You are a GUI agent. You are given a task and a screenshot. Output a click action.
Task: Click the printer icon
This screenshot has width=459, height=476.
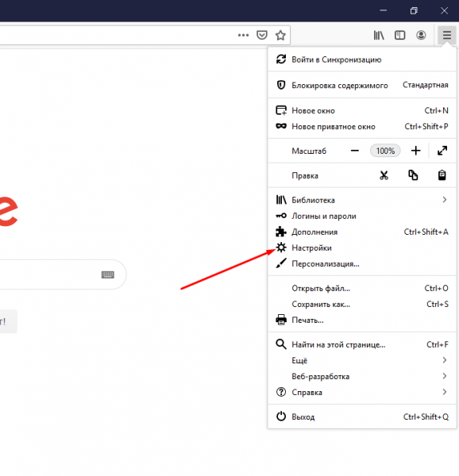[281, 320]
